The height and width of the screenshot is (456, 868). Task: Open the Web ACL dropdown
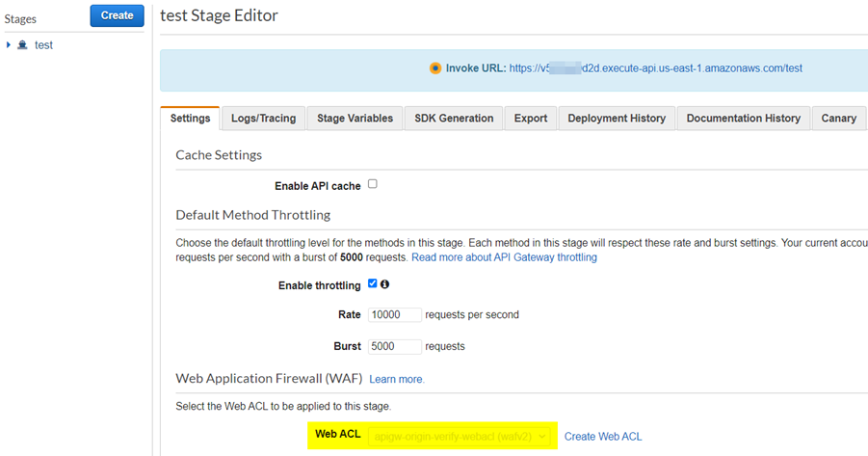tap(460, 437)
